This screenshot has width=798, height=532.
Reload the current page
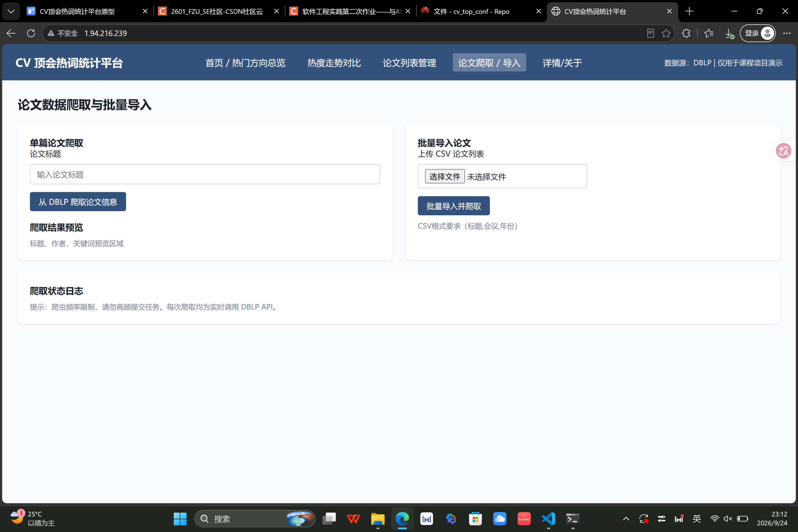point(31,33)
